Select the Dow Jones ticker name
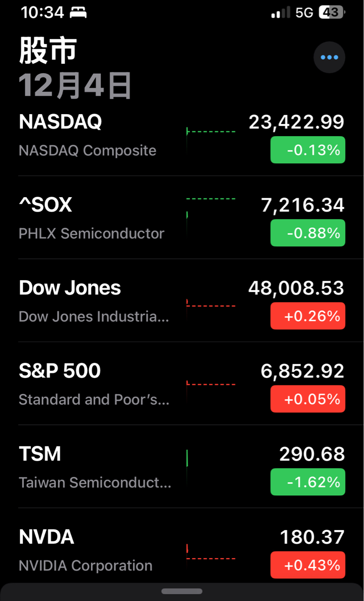The height and width of the screenshot is (601, 364). pyautogui.click(x=70, y=288)
